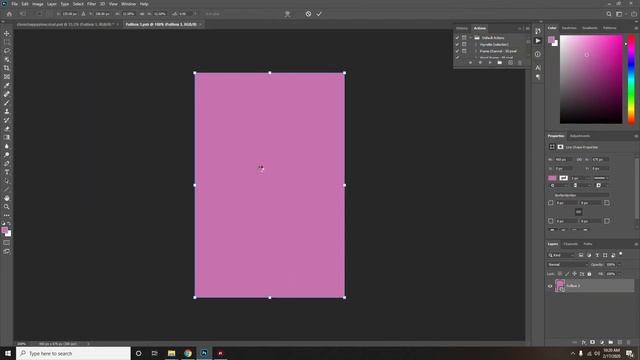Play the selected action in Actions panel

(x=490, y=63)
